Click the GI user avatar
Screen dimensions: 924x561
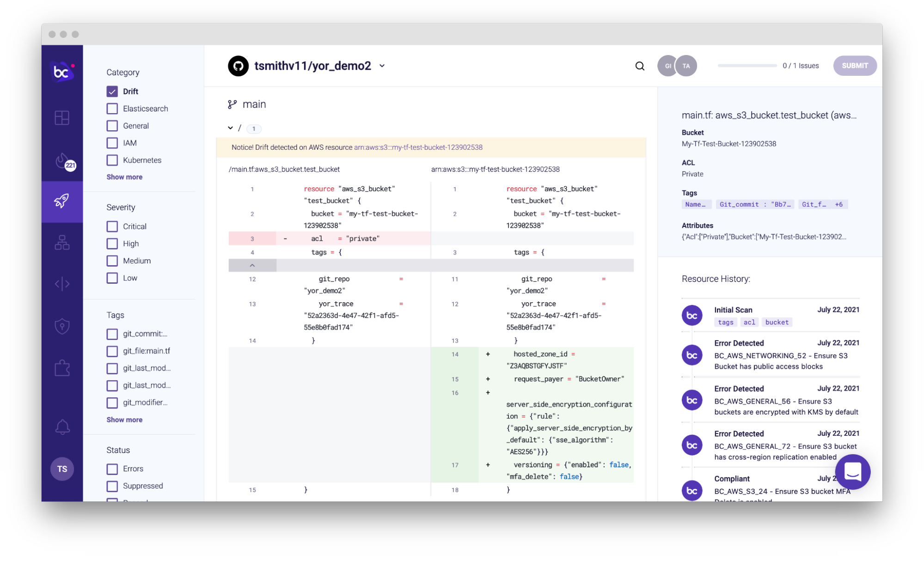click(667, 66)
